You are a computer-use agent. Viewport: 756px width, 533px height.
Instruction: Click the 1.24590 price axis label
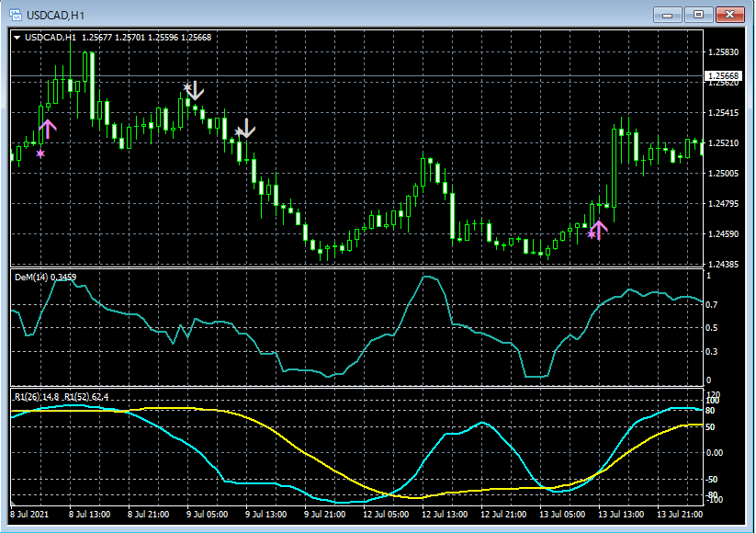coord(723,234)
